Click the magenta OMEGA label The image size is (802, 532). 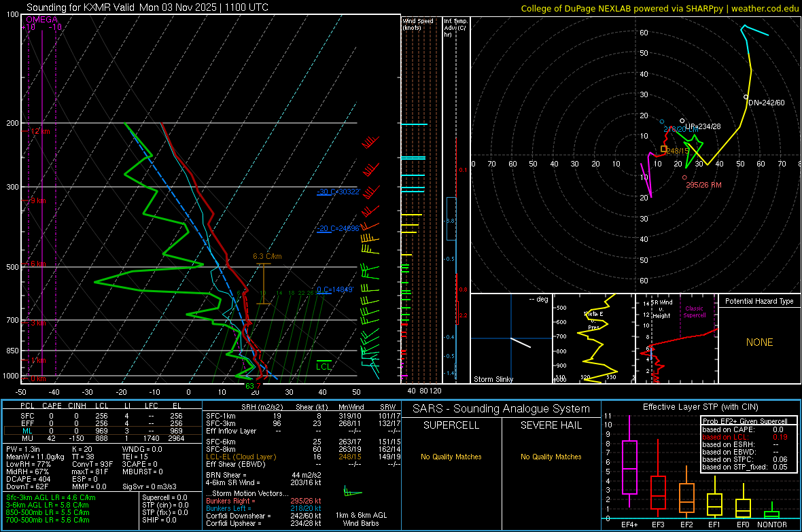(x=42, y=20)
